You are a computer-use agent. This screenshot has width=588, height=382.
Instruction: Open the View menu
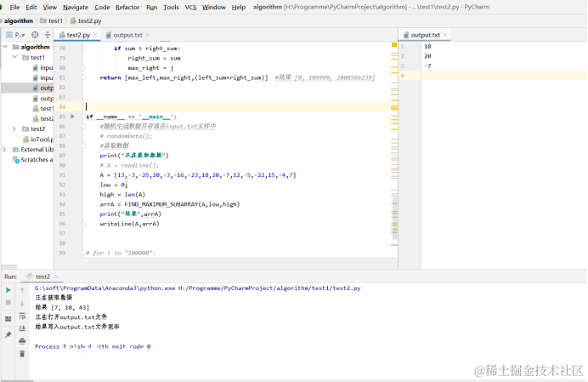point(49,7)
